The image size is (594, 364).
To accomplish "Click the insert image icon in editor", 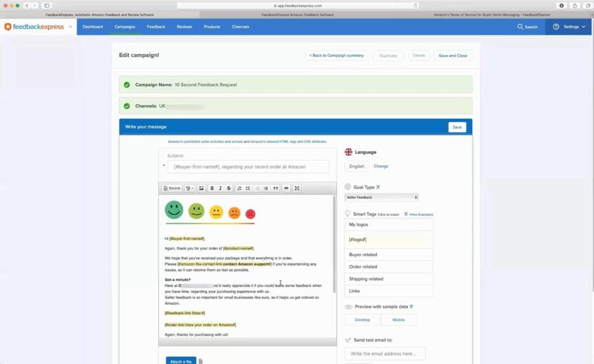I will (x=201, y=188).
